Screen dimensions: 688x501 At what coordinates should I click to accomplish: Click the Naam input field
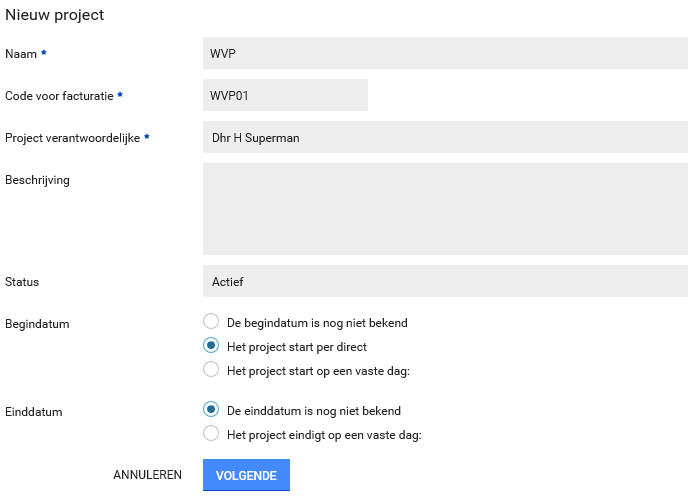[445, 53]
